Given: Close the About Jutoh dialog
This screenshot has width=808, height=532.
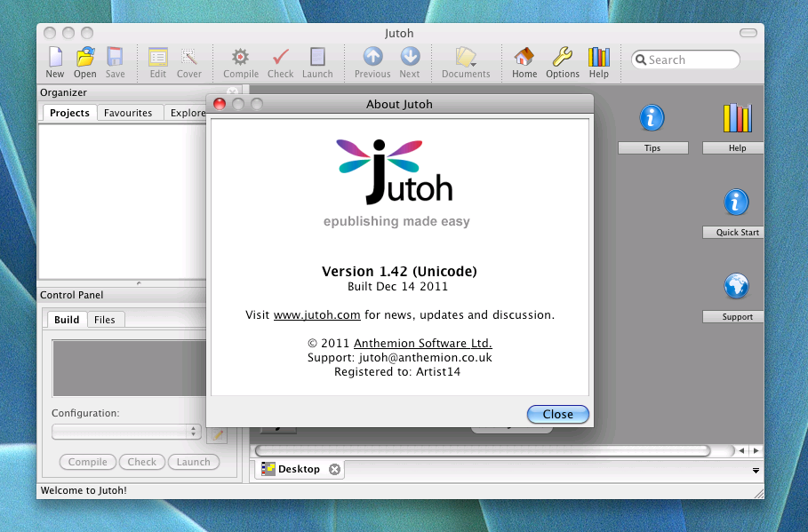Looking at the screenshot, I should click(557, 414).
